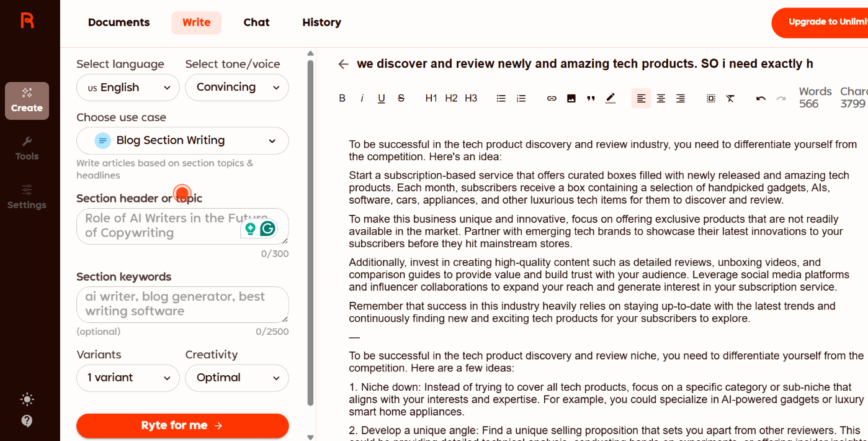868x441 pixels.
Task: Insert a hyperlink using link icon
Action: coord(552,98)
